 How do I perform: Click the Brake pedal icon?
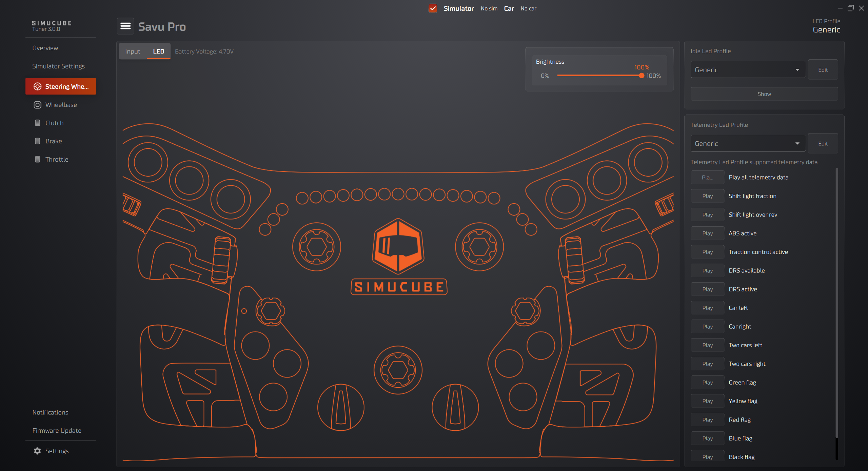(37, 141)
